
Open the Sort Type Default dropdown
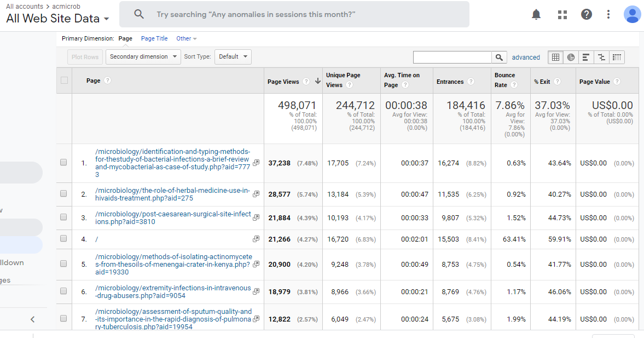click(233, 56)
